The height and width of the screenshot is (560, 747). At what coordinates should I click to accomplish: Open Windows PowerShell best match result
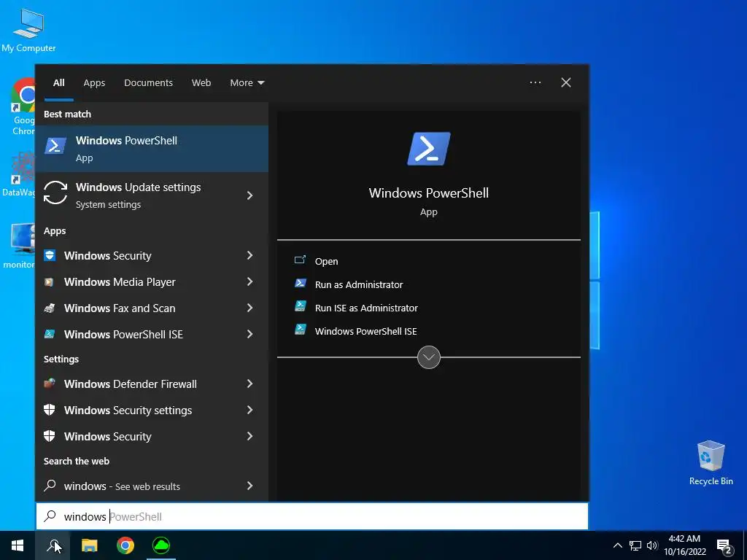152,149
